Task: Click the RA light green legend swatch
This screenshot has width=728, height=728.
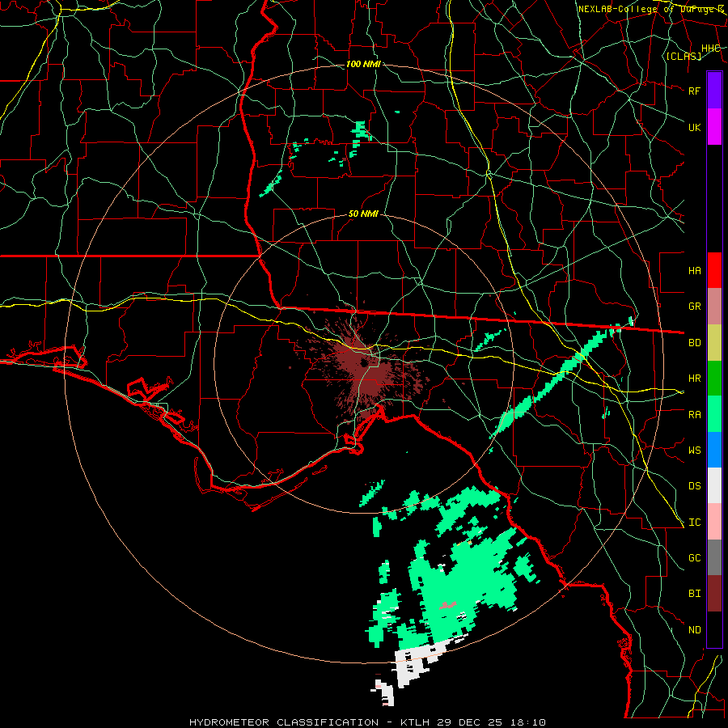Action: [714, 414]
